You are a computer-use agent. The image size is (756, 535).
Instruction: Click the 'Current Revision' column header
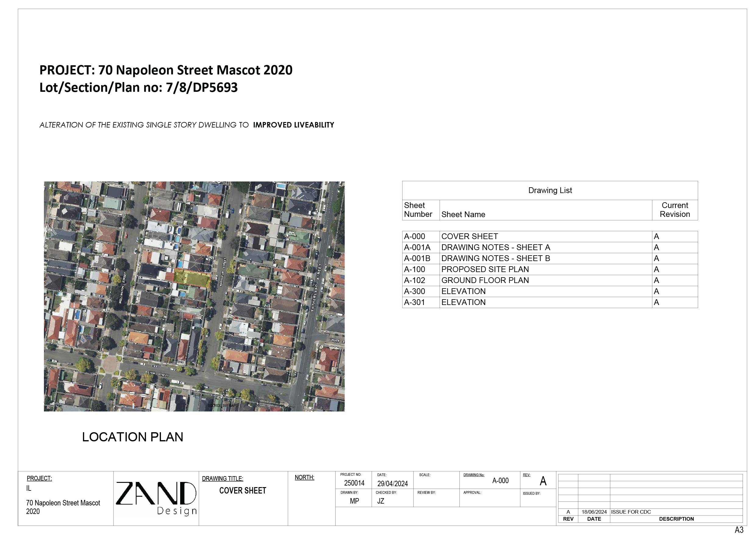tap(675, 210)
